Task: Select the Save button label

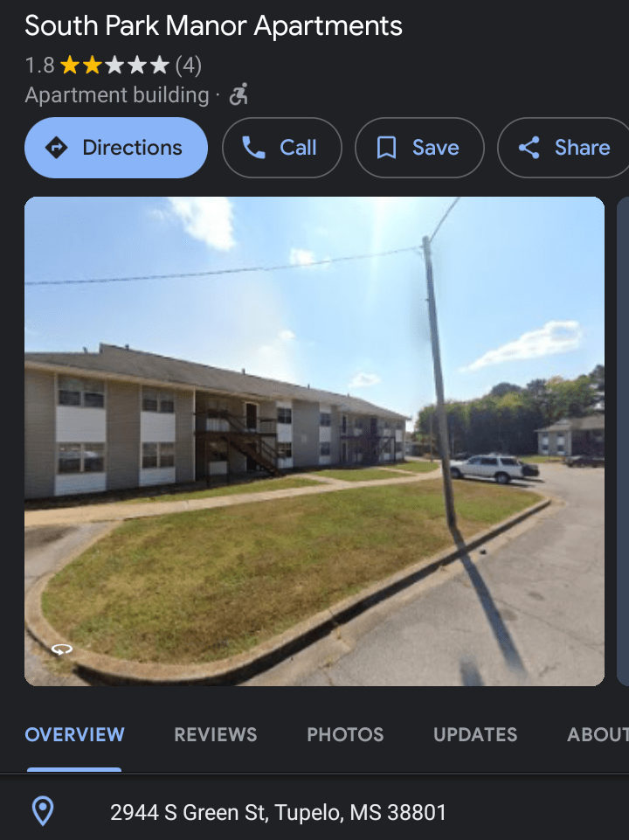Action: click(435, 148)
